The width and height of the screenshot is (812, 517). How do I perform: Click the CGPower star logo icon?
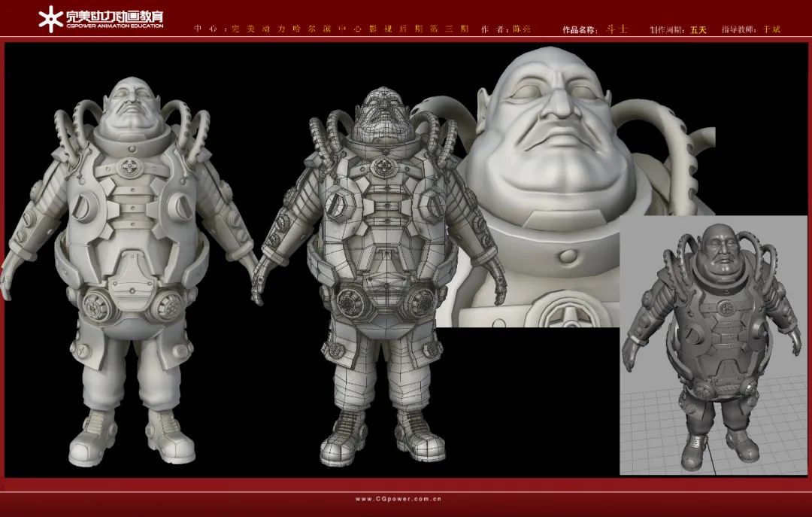[51, 18]
